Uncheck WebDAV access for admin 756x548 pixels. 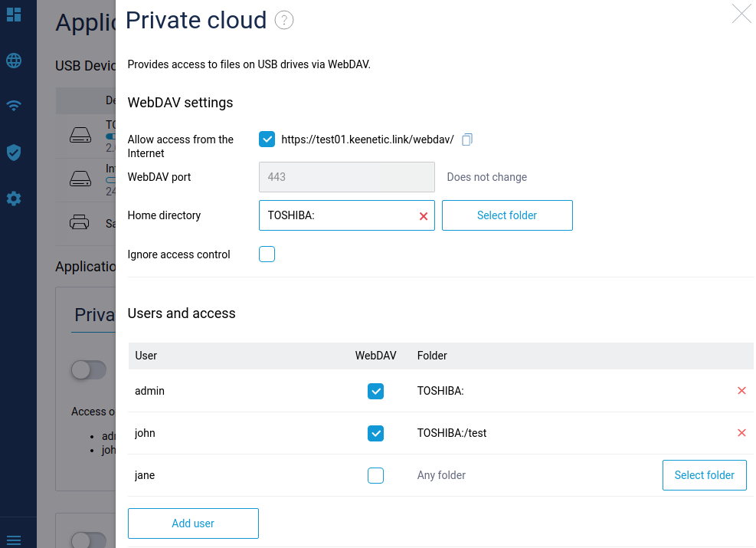click(375, 391)
